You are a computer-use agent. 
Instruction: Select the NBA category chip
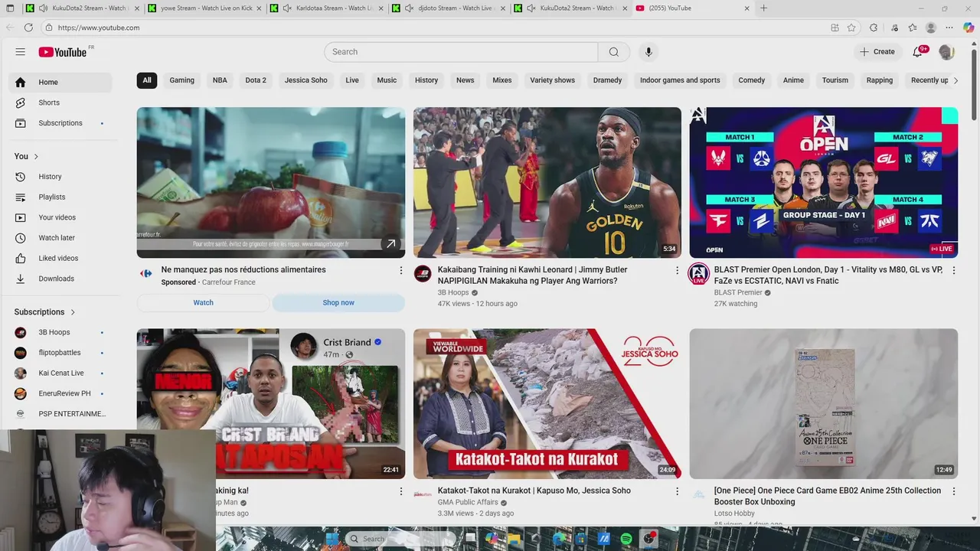coord(220,80)
